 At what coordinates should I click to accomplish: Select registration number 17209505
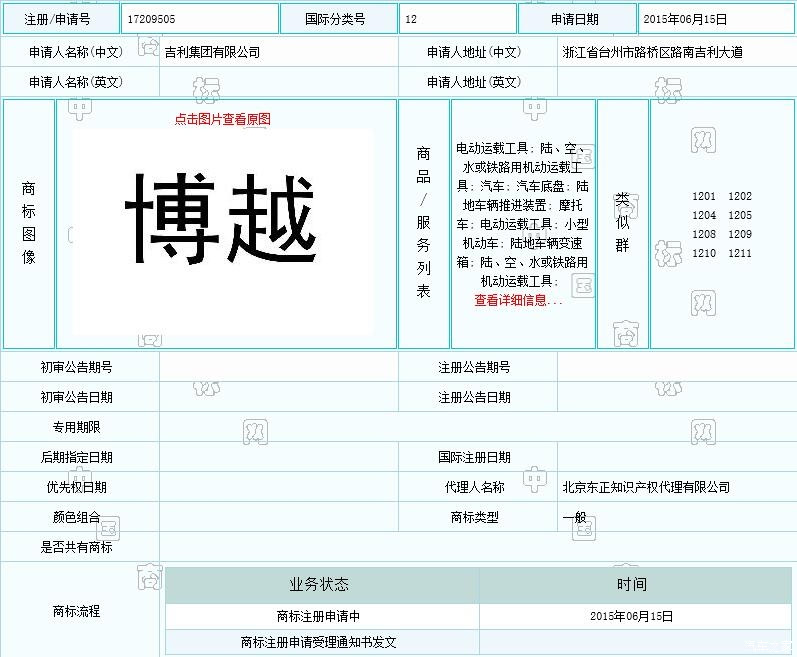click(151, 19)
